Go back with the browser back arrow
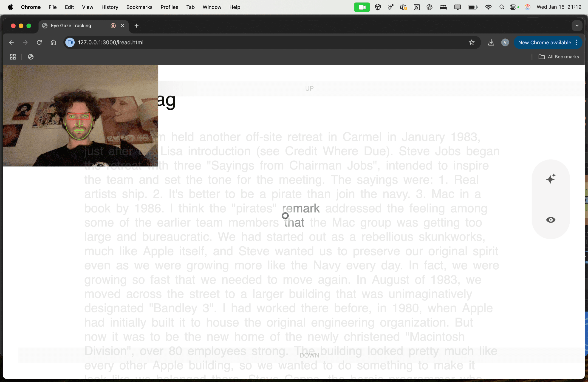The image size is (588, 382). 11,43
